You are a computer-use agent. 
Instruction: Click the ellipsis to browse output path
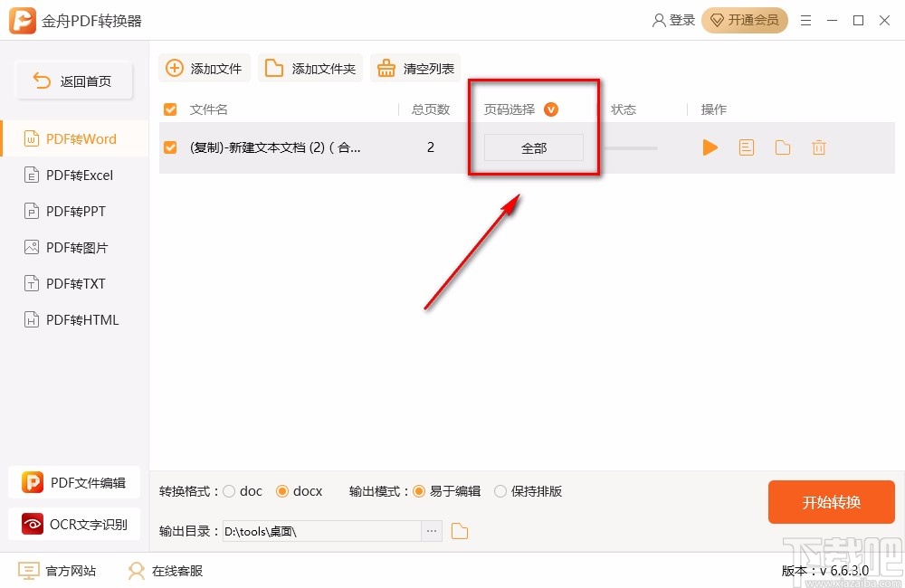click(432, 531)
